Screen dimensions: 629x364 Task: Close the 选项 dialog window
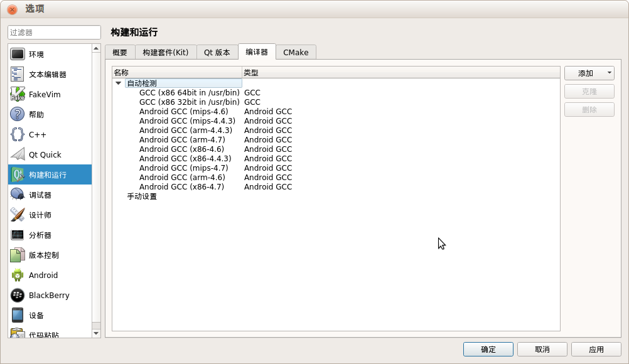coord(12,9)
